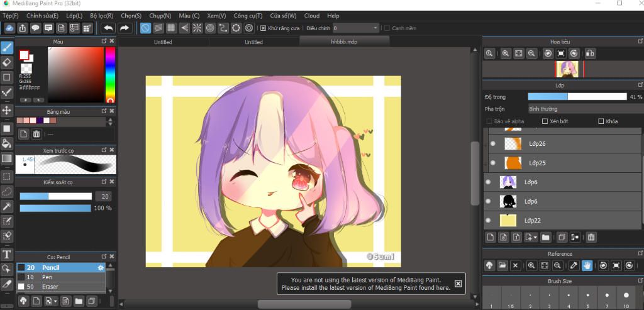
Task: Toggle visibility of the purple-haired Lớp6 layer
Action: (x=488, y=182)
